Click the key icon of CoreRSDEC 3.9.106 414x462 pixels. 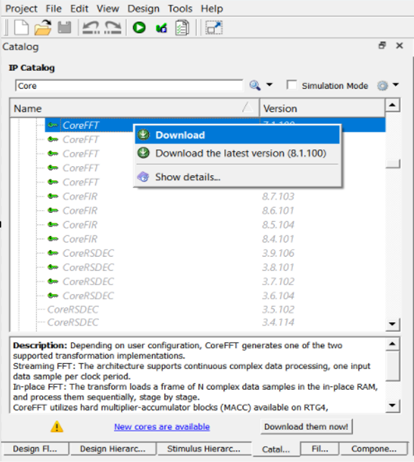point(53,253)
